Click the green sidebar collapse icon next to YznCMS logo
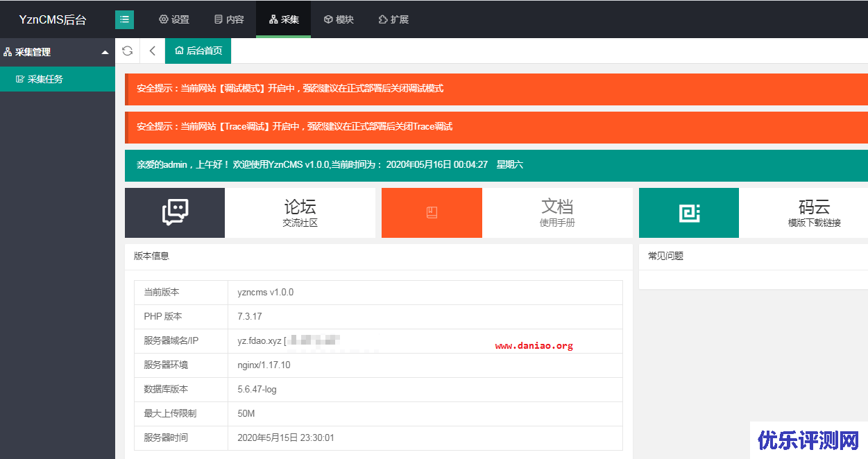Image resolution: width=868 pixels, height=459 pixels. pos(125,19)
